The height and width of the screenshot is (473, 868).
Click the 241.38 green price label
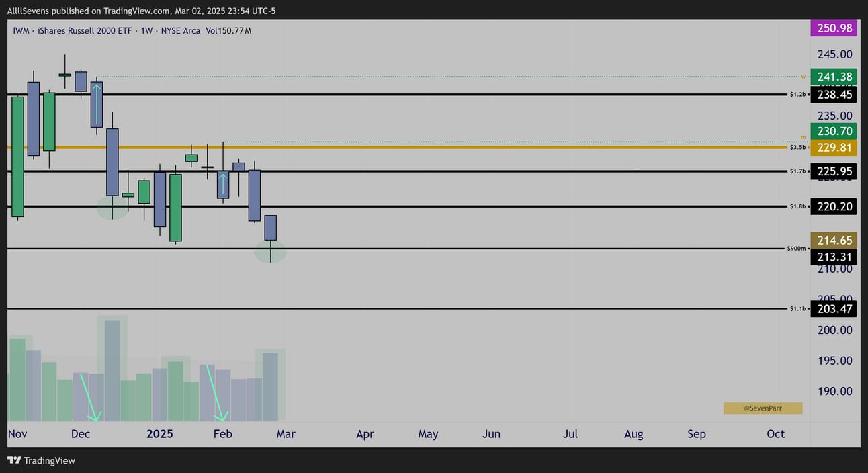pyautogui.click(x=834, y=77)
